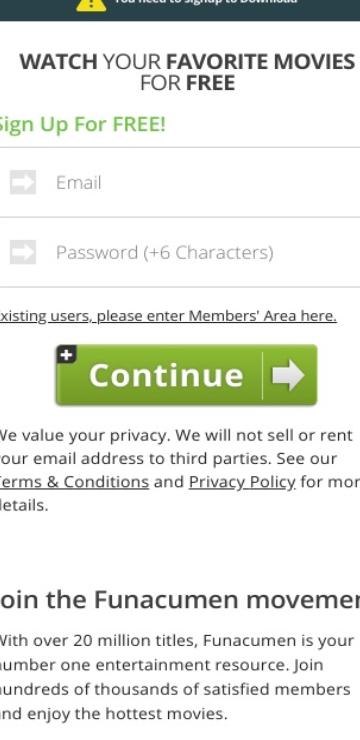
Task: Click the signup-to-download banner text
Action: pyautogui.click(x=206, y=2)
